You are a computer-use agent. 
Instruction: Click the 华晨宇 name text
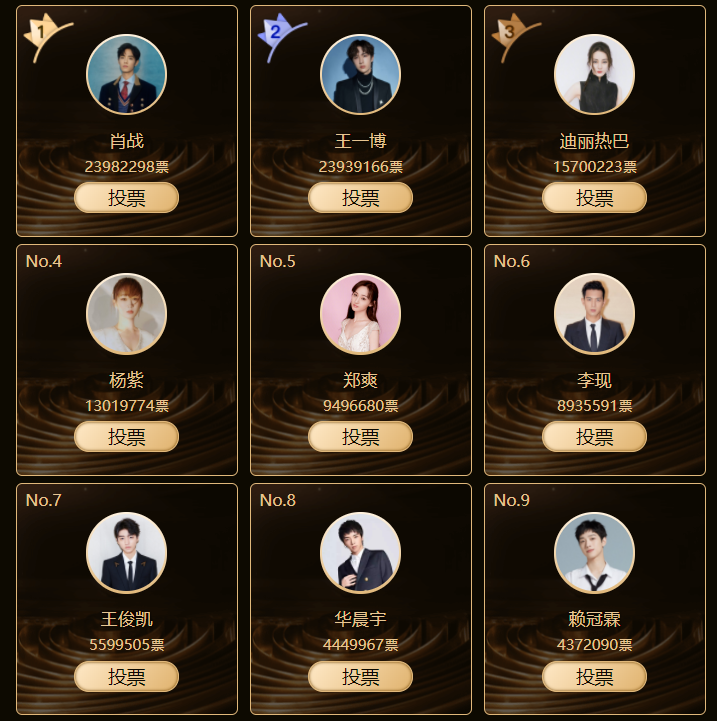pos(361,619)
